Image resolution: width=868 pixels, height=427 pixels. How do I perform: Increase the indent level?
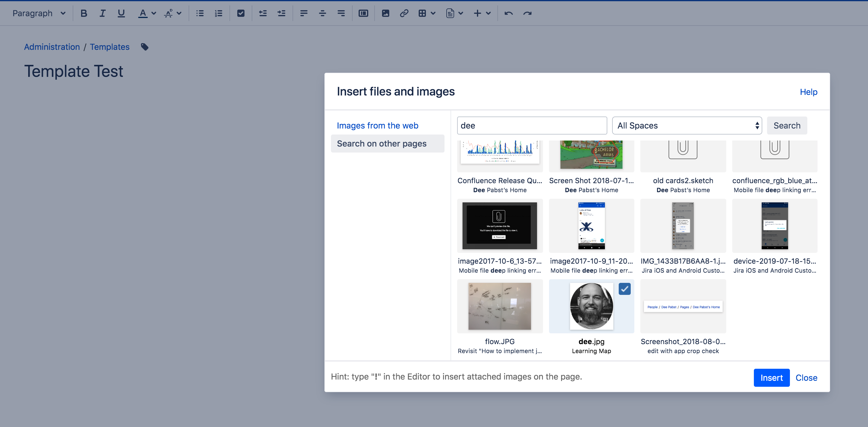point(281,13)
